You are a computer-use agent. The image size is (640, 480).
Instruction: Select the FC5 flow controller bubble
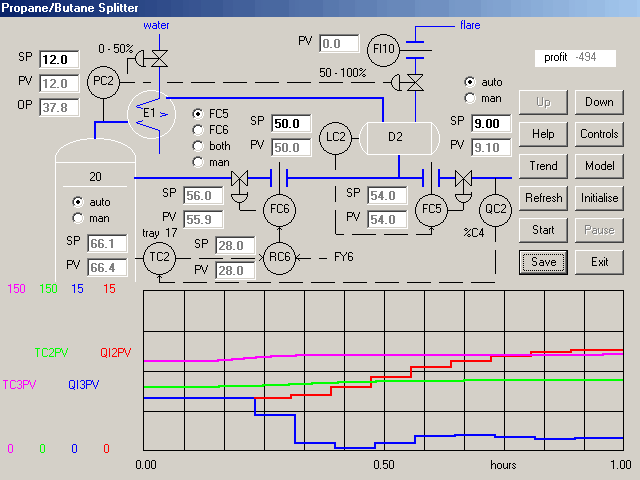431,209
